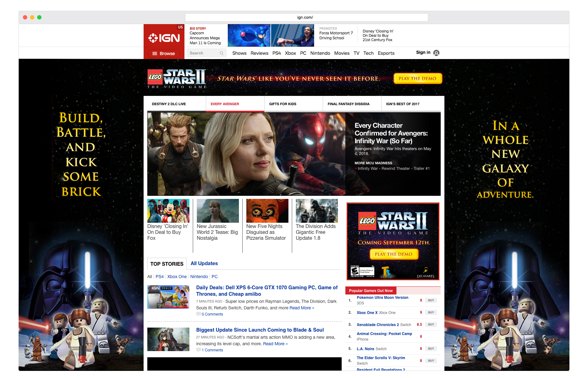Click Read More on Daily Deals story

click(302, 308)
